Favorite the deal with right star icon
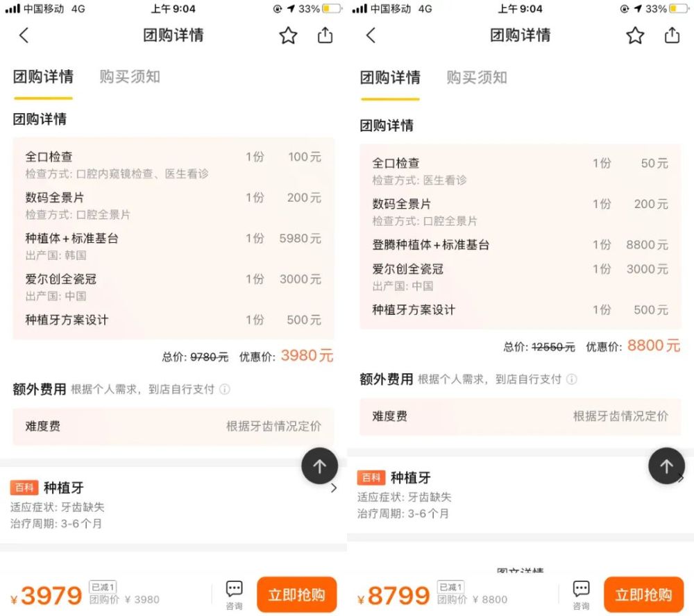The image size is (694, 616). [635, 35]
